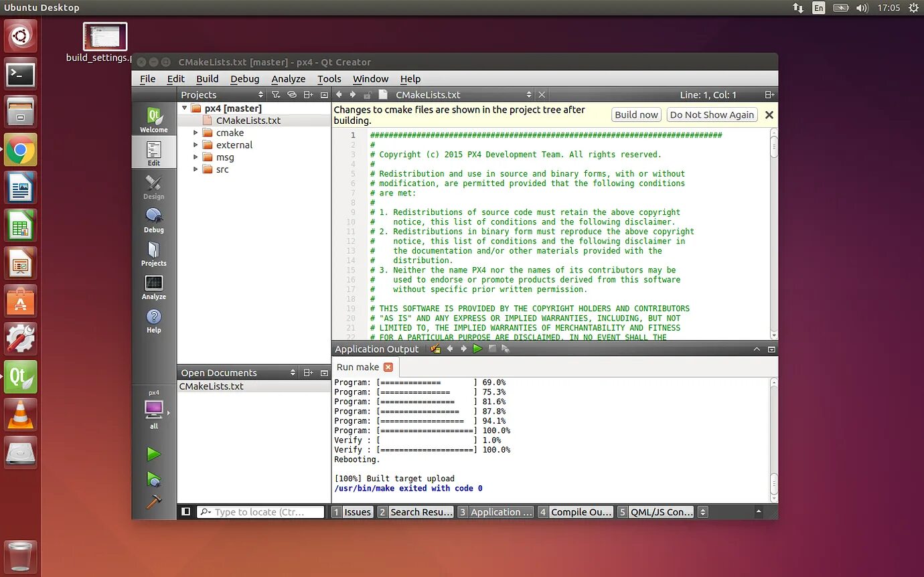This screenshot has width=924, height=577.
Task: Open the Projects view selector dropdown
Action: click(x=261, y=95)
